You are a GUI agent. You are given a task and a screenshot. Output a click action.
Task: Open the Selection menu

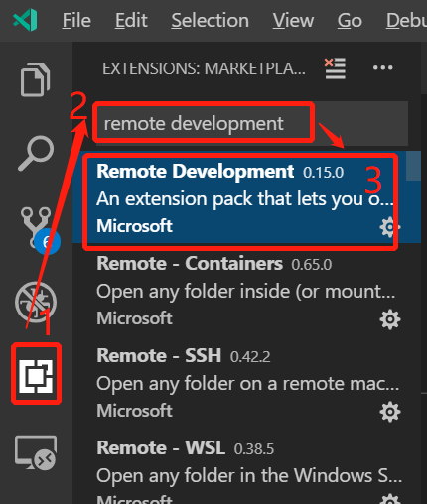tap(211, 20)
